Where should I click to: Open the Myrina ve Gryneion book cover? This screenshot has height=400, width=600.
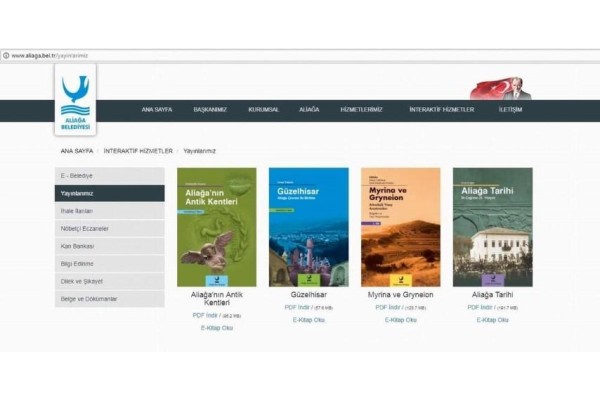(400, 227)
